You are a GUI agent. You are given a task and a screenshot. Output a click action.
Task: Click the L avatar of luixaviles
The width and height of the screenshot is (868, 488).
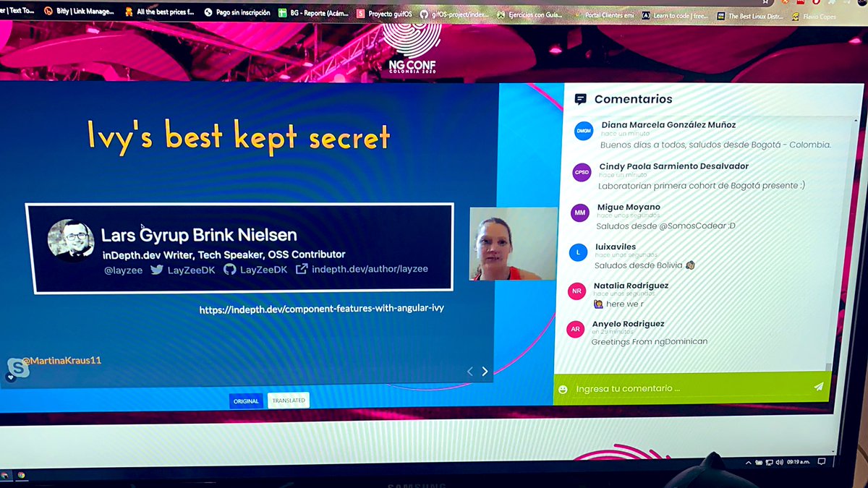pyautogui.click(x=578, y=252)
